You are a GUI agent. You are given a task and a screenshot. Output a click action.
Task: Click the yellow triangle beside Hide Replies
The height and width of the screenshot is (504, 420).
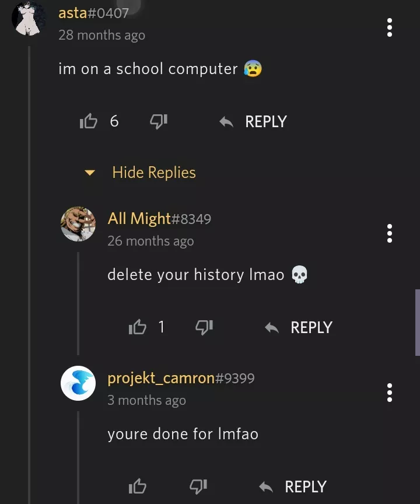coord(90,173)
